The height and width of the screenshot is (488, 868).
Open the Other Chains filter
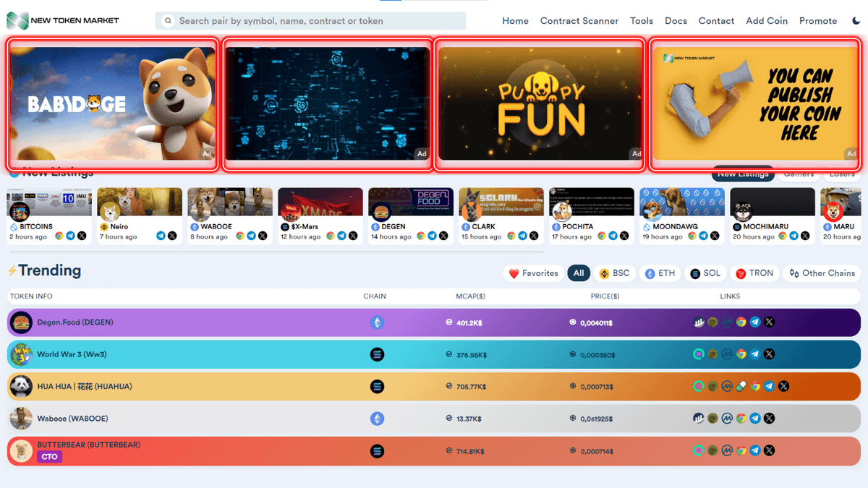[x=822, y=273]
